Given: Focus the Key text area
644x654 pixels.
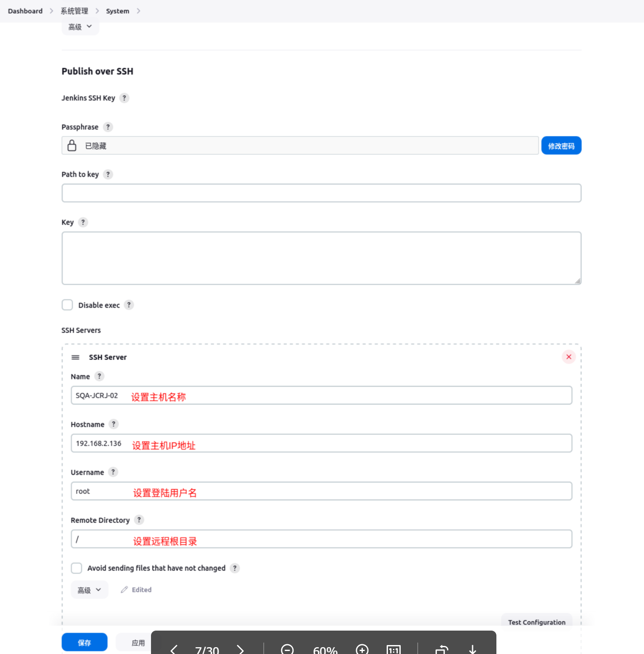Looking at the screenshot, I should click(x=322, y=258).
